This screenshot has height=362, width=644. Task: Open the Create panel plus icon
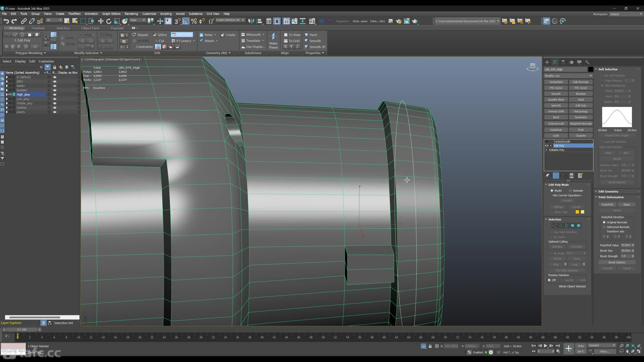(547, 62)
